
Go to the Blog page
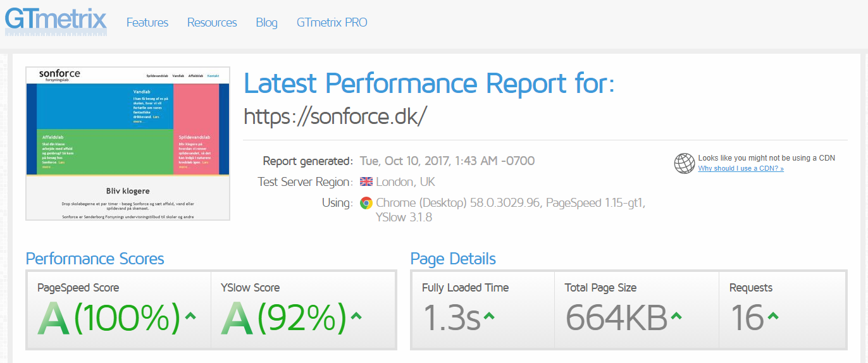[x=266, y=23]
